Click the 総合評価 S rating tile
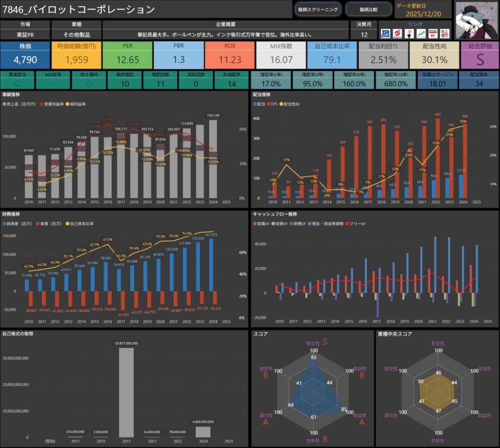Image resolution: width=500 pixels, height=448 pixels. click(x=479, y=55)
